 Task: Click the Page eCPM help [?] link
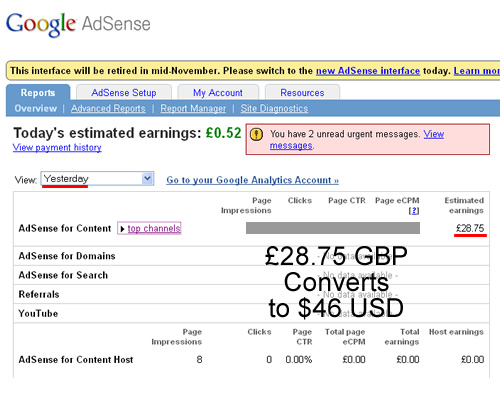point(414,211)
